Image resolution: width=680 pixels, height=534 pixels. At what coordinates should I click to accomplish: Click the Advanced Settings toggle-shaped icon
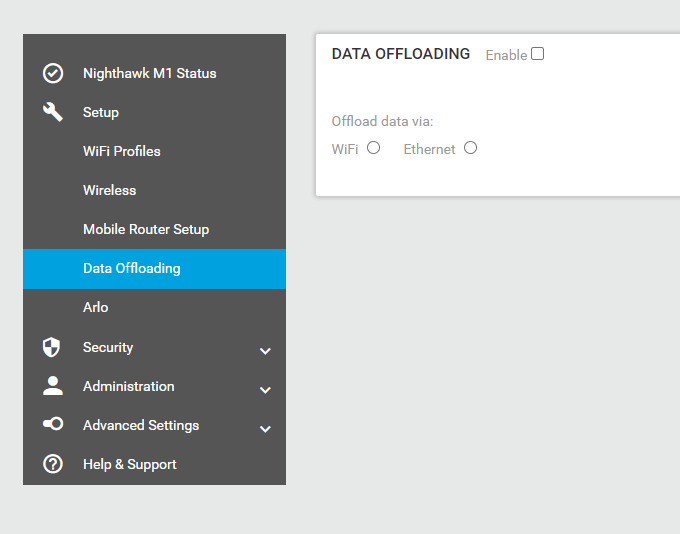click(53, 423)
